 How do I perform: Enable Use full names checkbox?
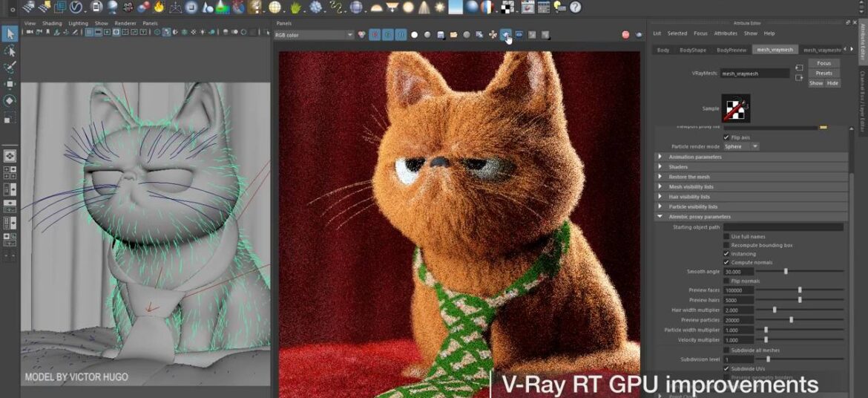pyautogui.click(x=726, y=237)
